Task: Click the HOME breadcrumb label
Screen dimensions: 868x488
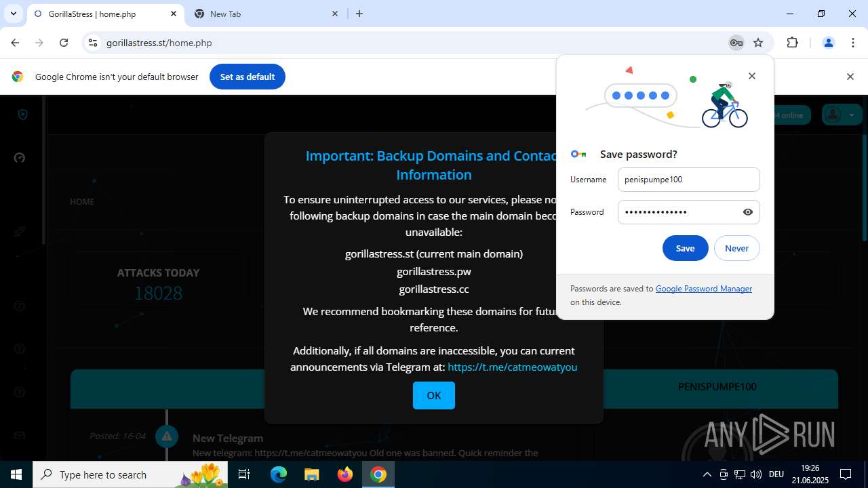Action: click(82, 201)
